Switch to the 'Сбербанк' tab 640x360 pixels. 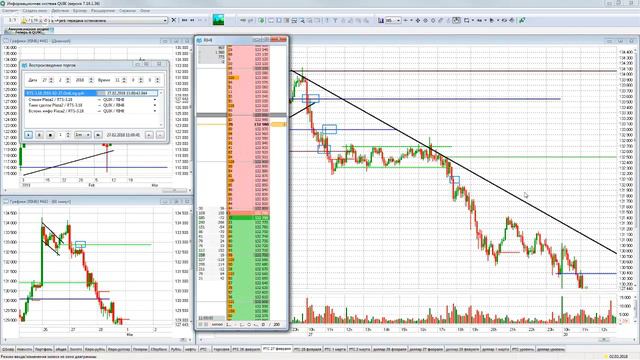tap(159, 349)
